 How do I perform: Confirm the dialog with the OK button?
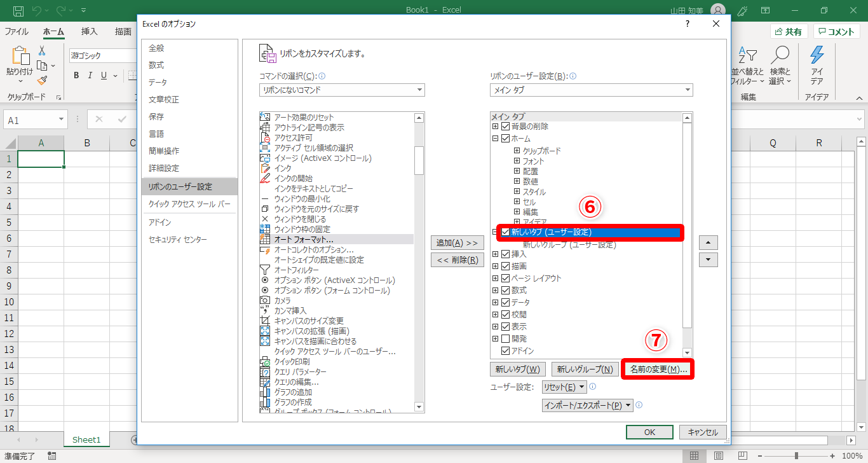[649, 432]
